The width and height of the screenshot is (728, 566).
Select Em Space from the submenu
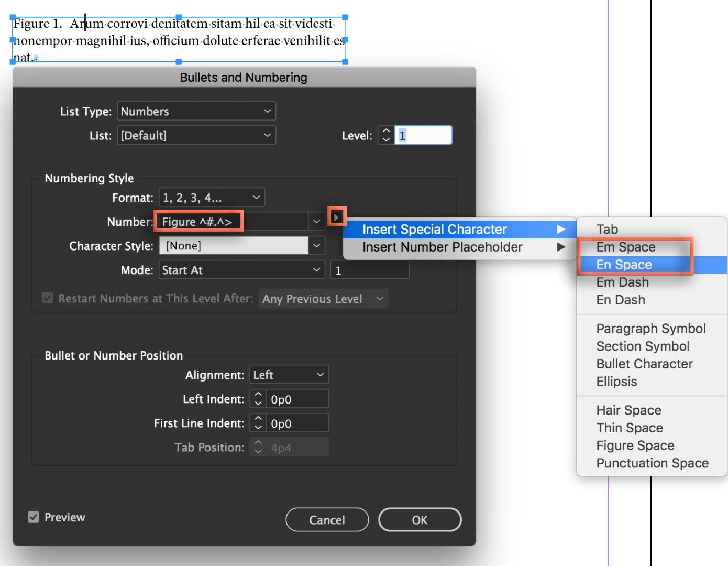[652, 247]
